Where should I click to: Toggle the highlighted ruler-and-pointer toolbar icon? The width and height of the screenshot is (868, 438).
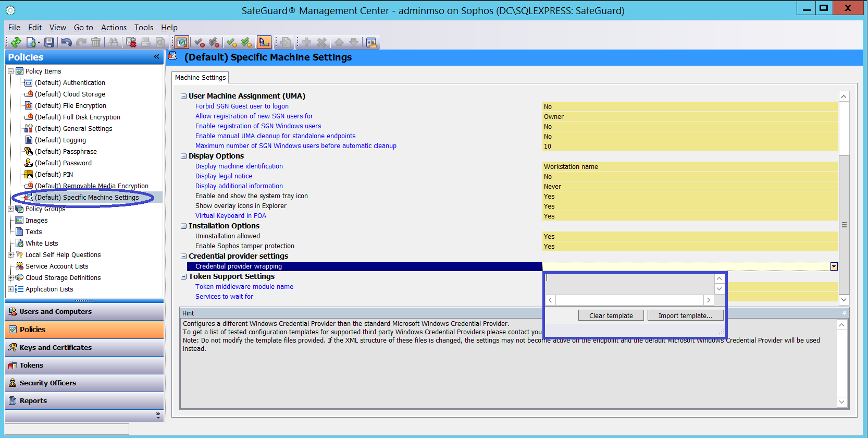coord(264,42)
